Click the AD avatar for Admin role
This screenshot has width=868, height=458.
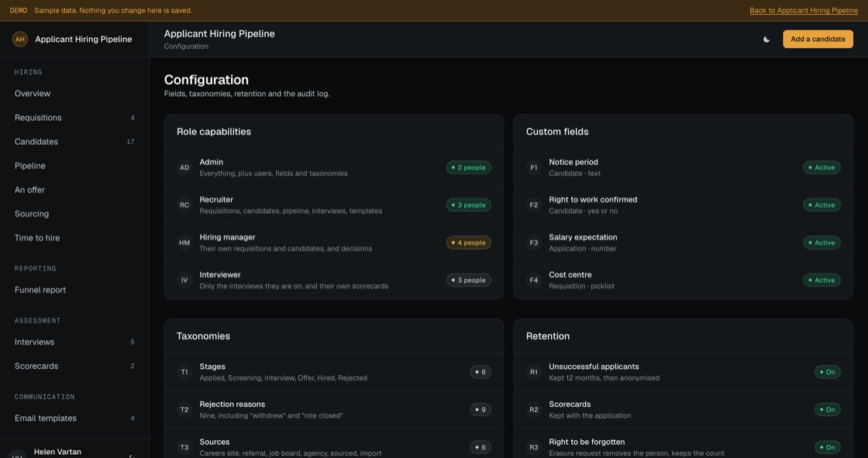(184, 167)
